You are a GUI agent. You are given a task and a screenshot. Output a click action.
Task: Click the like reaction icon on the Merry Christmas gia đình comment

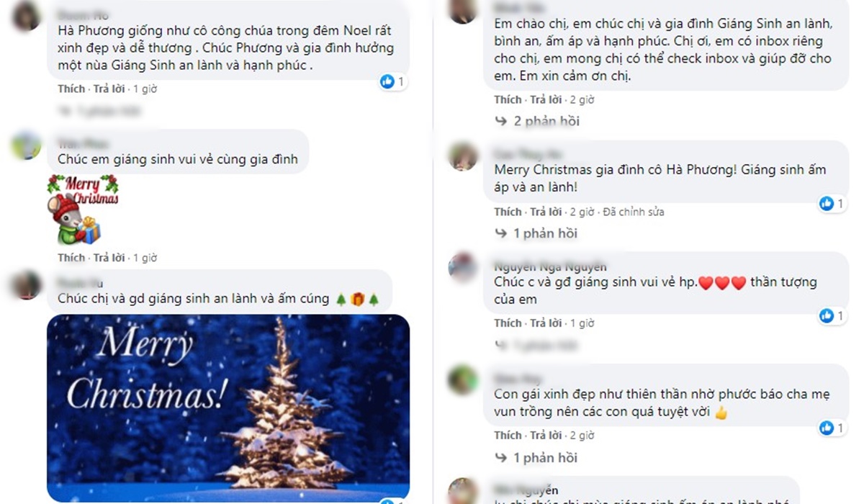pyautogui.click(x=827, y=204)
